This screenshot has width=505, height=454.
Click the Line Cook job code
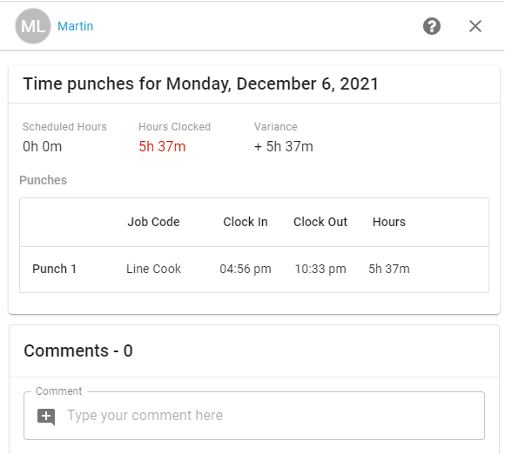pyautogui.click(x=154, y=269)
